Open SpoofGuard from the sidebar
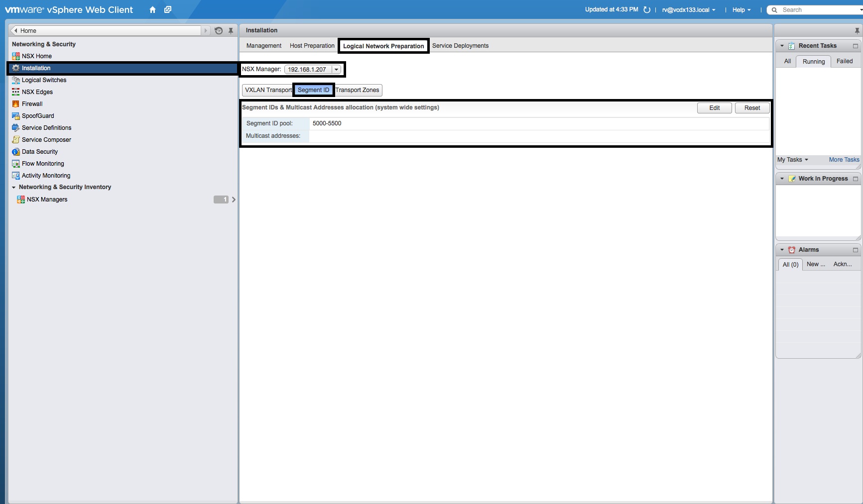 [38, 116]
